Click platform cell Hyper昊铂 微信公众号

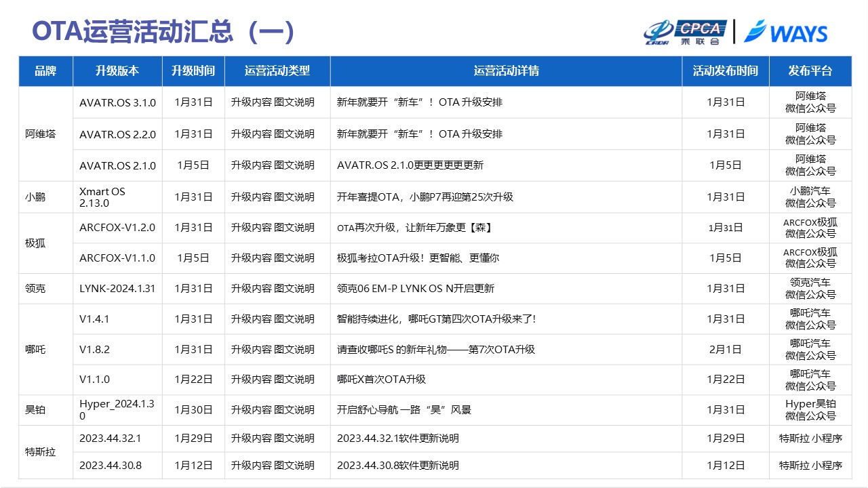coord(810,410)
